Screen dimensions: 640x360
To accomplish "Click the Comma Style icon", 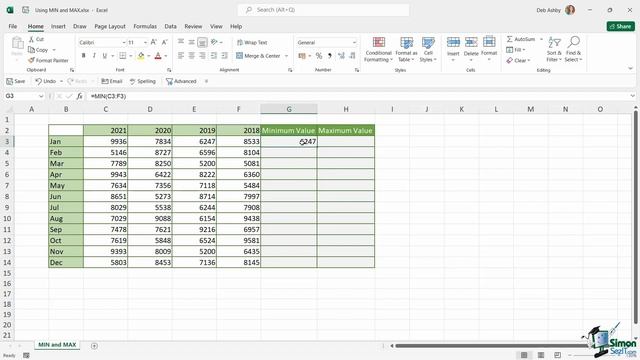I will click(x=330, y=56).
